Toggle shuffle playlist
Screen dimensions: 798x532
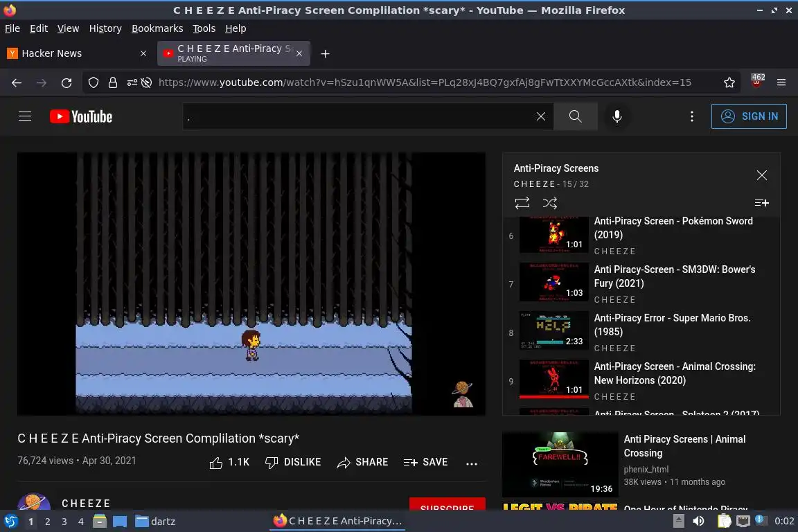pos(549,203)
